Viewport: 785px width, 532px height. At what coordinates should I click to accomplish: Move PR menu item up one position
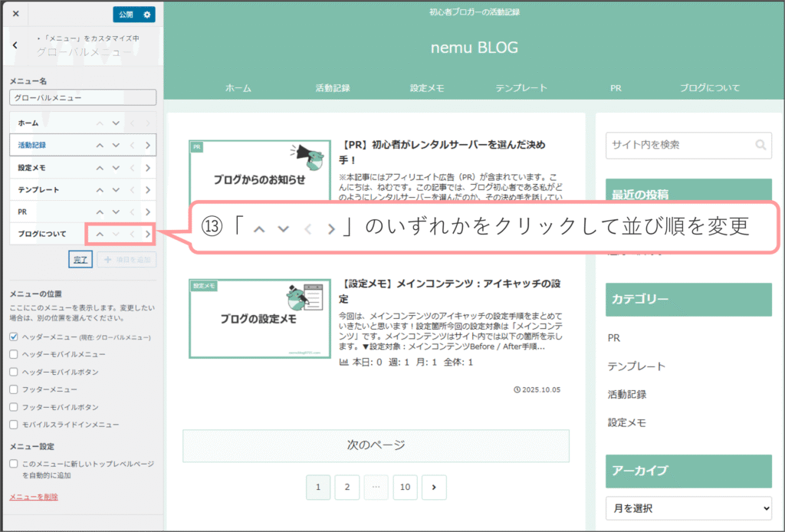[x=100, y=212]
